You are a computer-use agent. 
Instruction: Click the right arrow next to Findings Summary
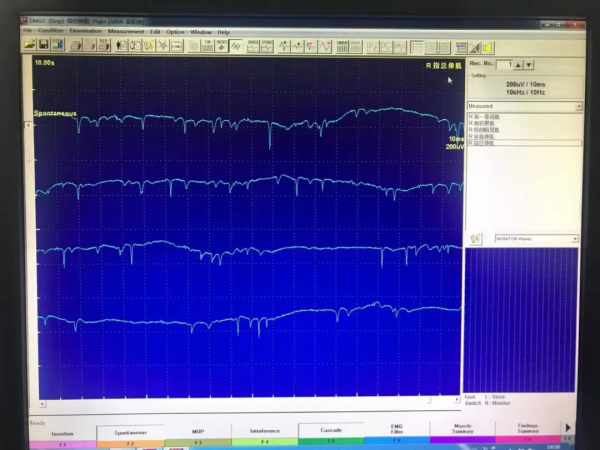click(568, 428)
